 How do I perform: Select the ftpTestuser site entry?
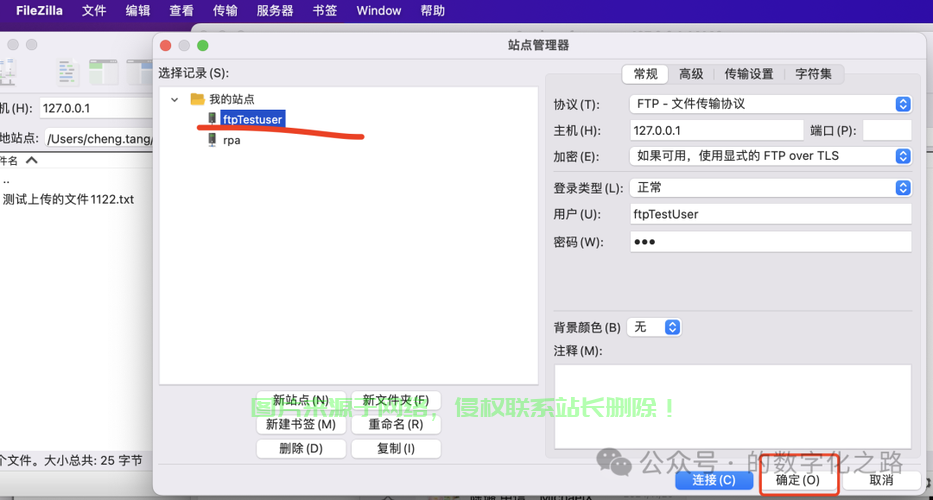[x=252, y=120]
